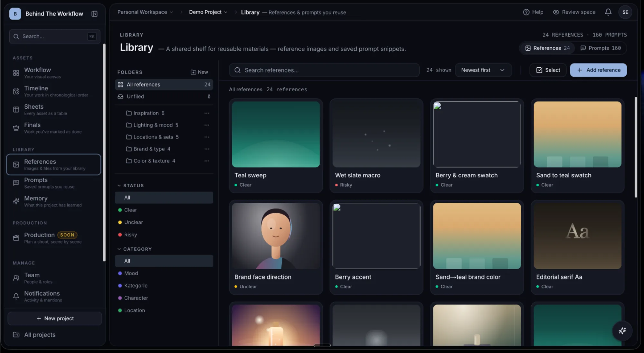This screenshot has height=353, width=644.
Task: Filter category by Location
Action: [164, 310]
